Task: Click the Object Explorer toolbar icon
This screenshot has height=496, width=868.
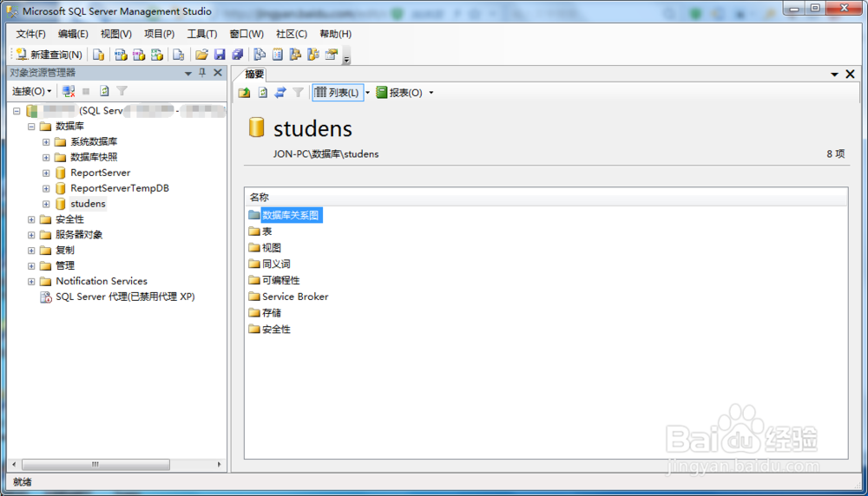Action: click(x=295, y=54)
